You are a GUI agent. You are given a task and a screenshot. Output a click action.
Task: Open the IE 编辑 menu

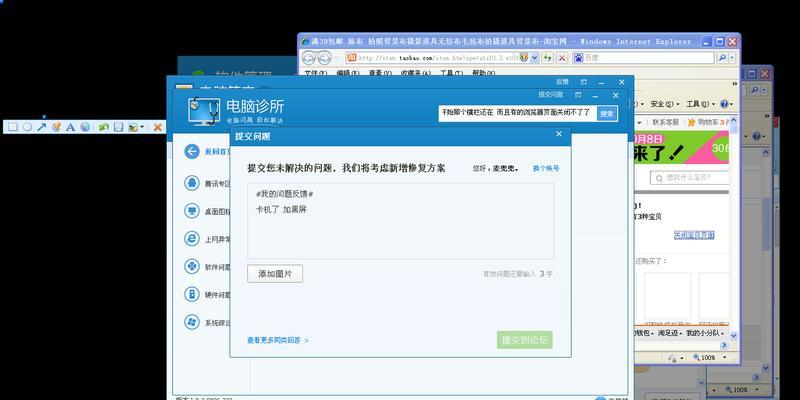point(348,73)
